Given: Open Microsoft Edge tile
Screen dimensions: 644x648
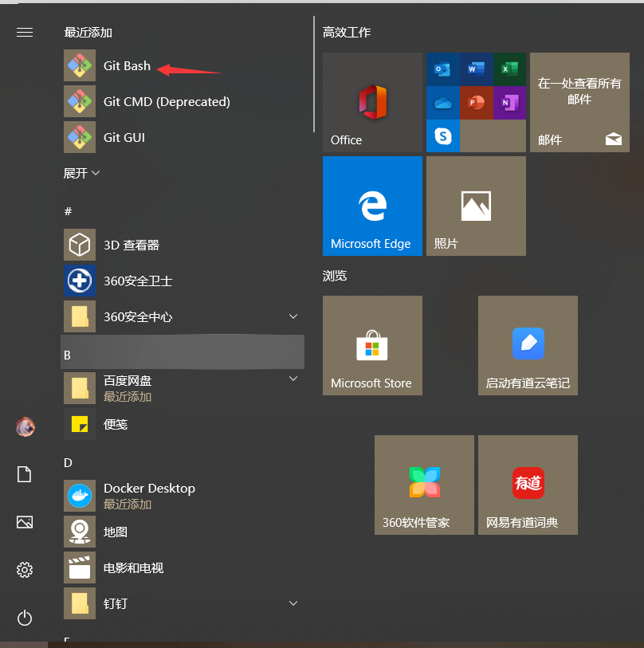Looking at the screenshot, I should point(372,206).
